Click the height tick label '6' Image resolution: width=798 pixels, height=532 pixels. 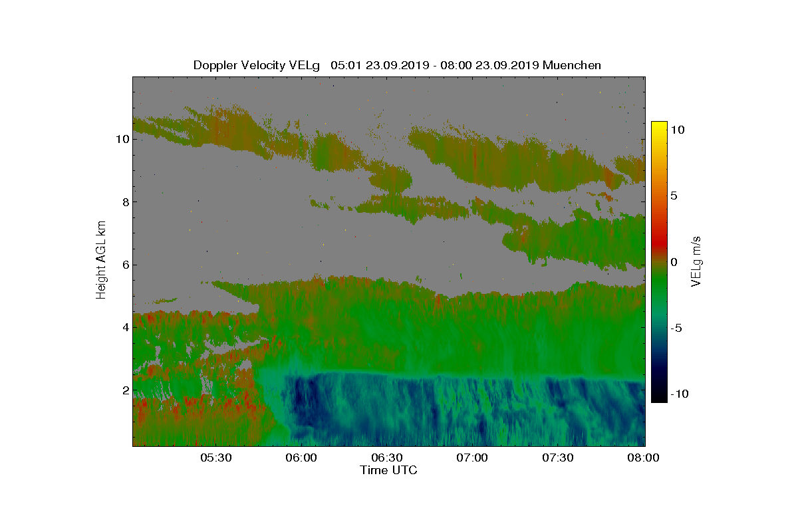[124, 265]
